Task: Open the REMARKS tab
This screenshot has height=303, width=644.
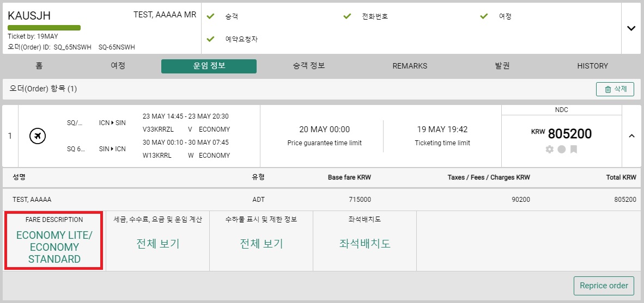Action: [410, 66]
